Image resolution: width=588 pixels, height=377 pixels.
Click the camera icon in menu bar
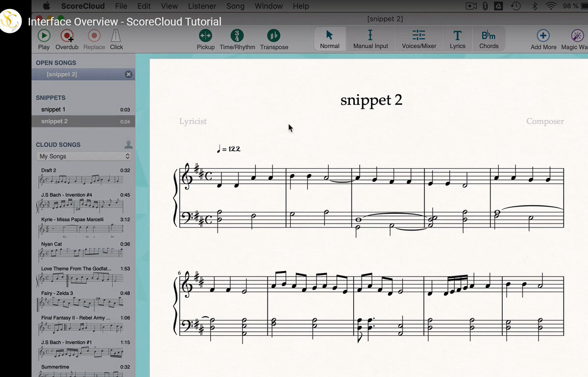pos(471,6)
